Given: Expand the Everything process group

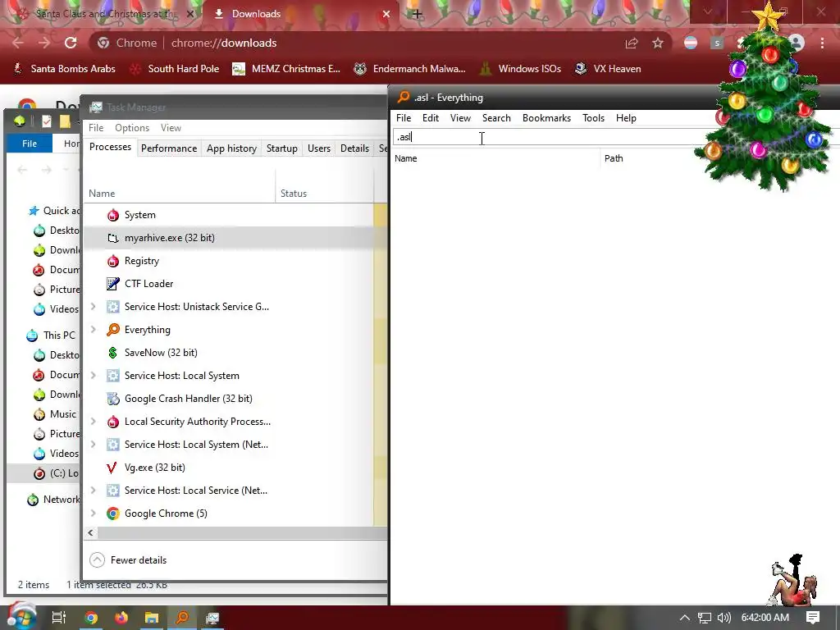Looking at the screenshot, I should click(x=94, y=330).
